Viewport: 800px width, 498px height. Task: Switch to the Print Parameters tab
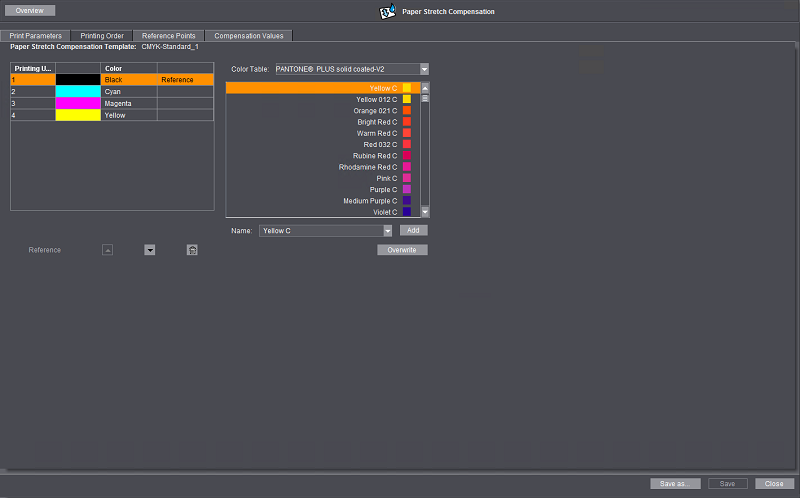point(36,35)
